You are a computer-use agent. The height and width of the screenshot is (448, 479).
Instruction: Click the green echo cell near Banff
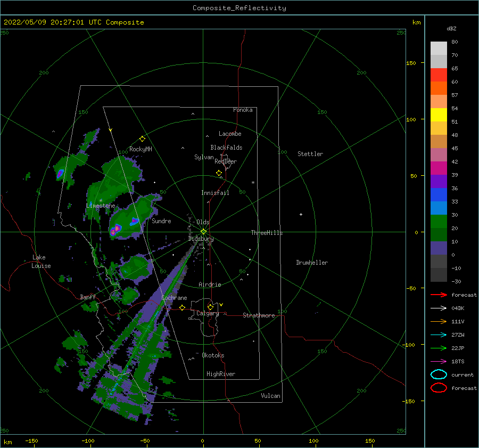click(90, 306)
